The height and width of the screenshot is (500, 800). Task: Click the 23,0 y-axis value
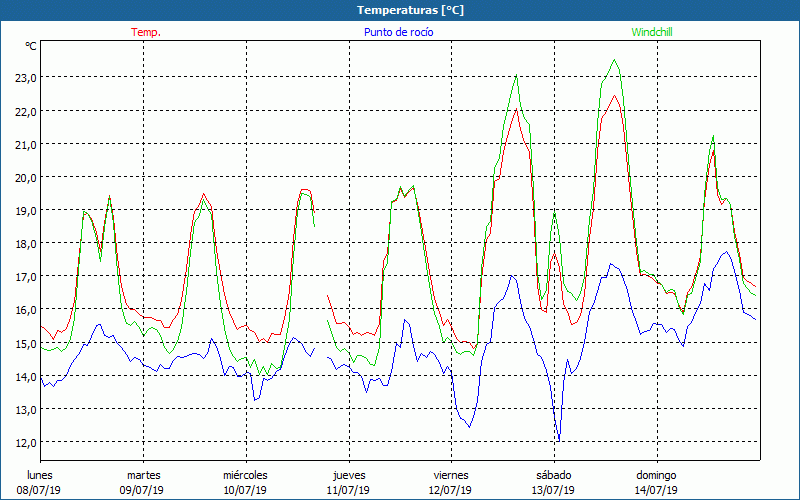(26, 78)
